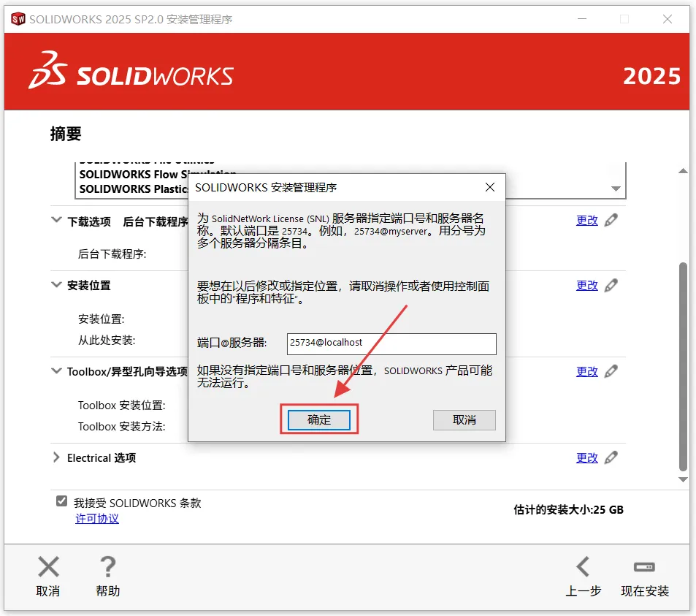This screenshot has height=616, width=696.
Task: Click the summary scrollbar up arrow
Action: [x=683, y=171]
